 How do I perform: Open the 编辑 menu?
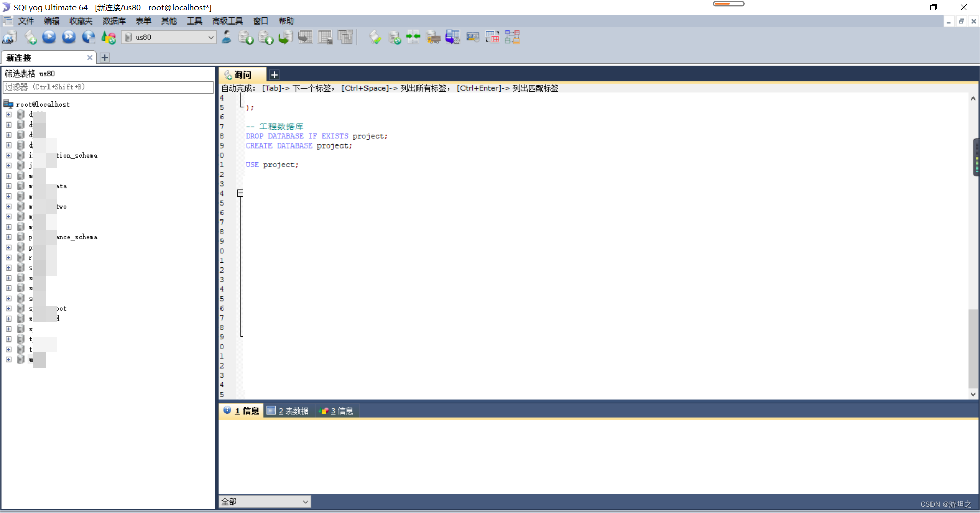[52, 21]
